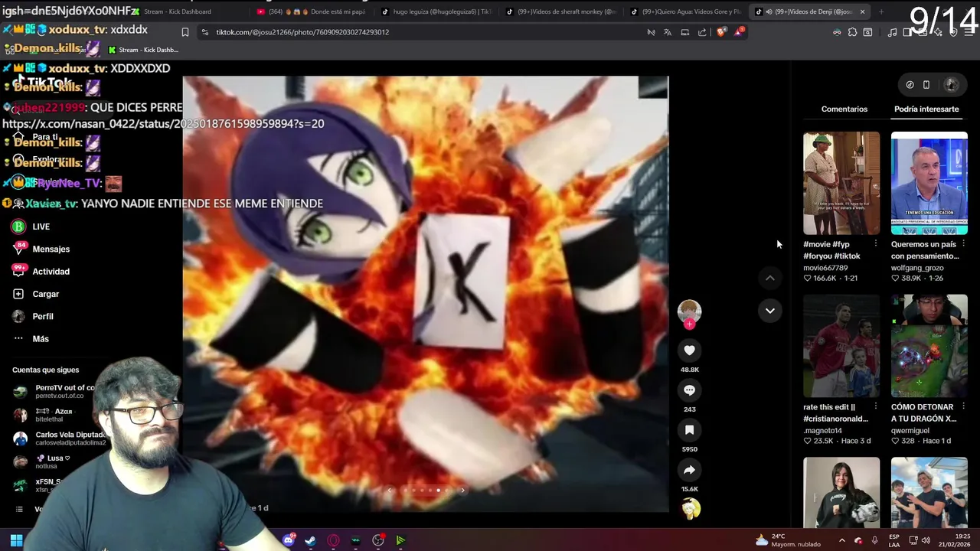Share the post with the arrow icon

(689, 470)
